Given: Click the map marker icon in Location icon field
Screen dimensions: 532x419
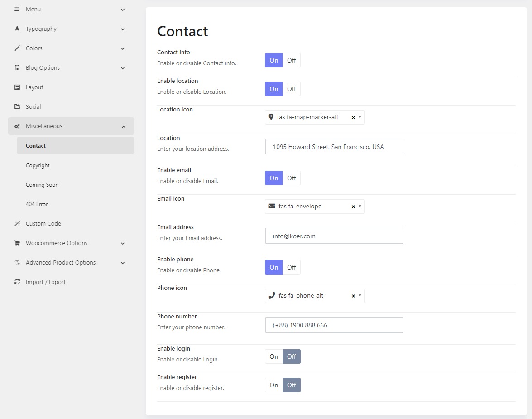Looking at the screenshot, I should coord(271,117).
